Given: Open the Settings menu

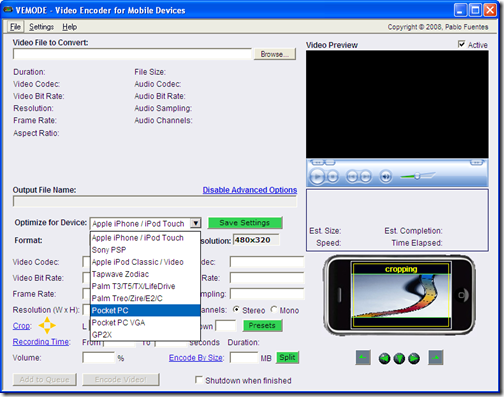Looking at the screenshot, I should coord(41,27).
